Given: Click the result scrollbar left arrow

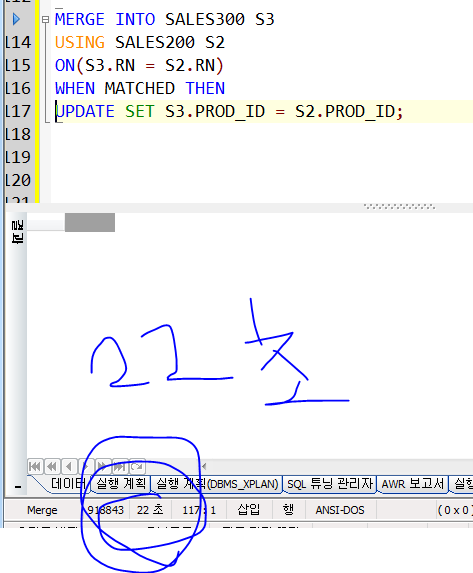Looking at the screenshot, I should [x=204, y=466].
